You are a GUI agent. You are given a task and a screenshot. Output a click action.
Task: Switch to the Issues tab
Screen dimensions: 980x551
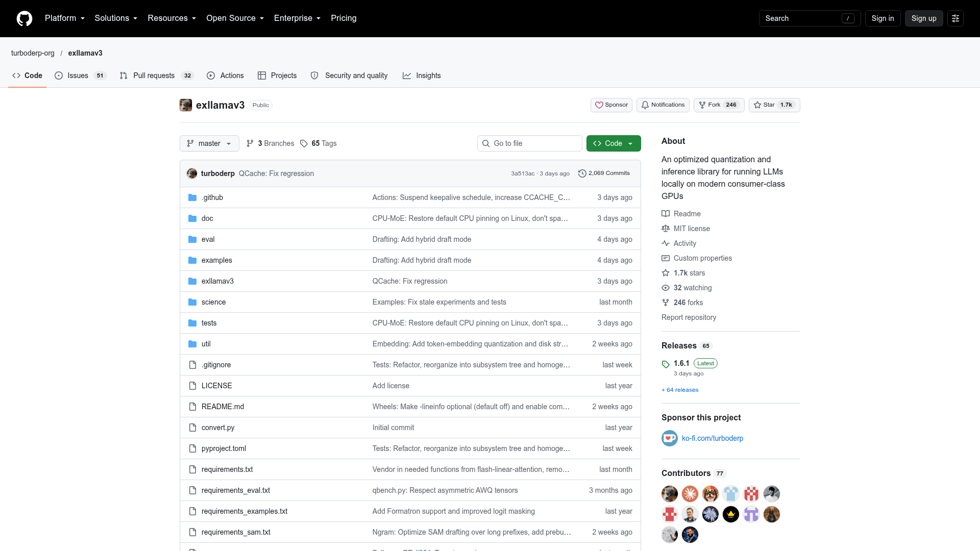point(80,76)
